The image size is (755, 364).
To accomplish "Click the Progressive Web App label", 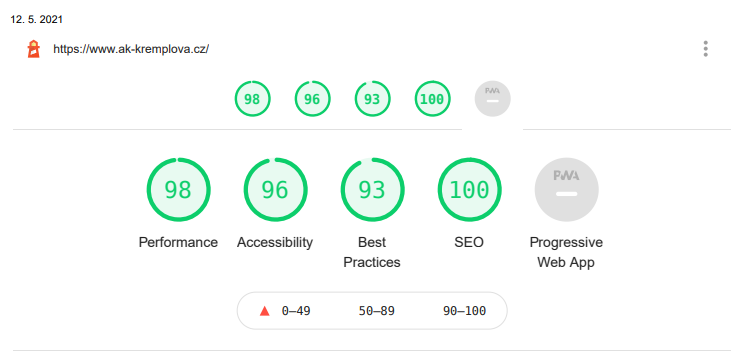I will (x=566, y=252).
